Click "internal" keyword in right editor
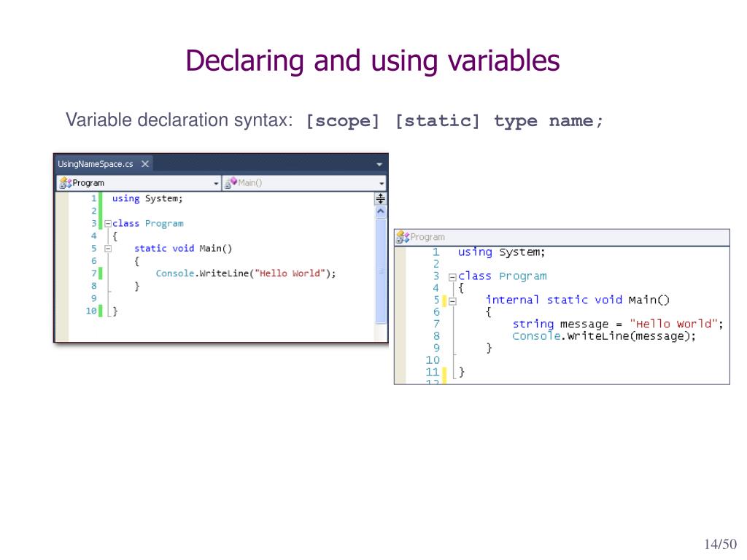Image resolution: width=747 pixels, height=560 pixels. pyautogui.click(x=512, y=300)
